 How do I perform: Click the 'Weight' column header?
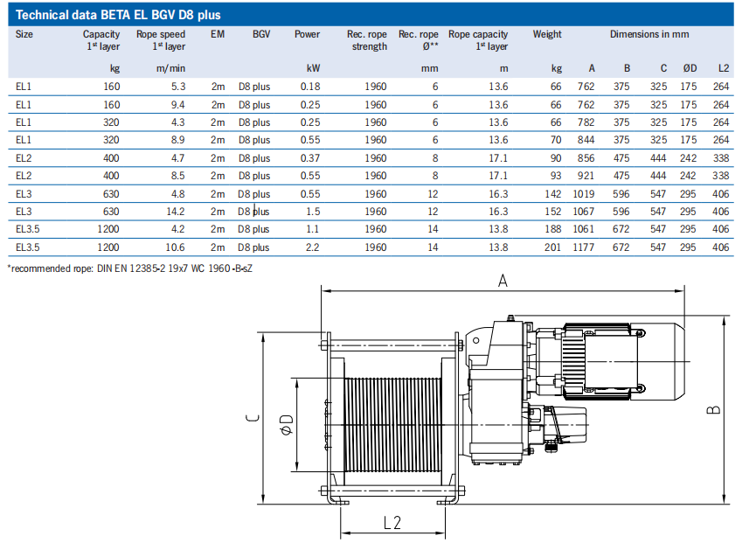[547, 34]
